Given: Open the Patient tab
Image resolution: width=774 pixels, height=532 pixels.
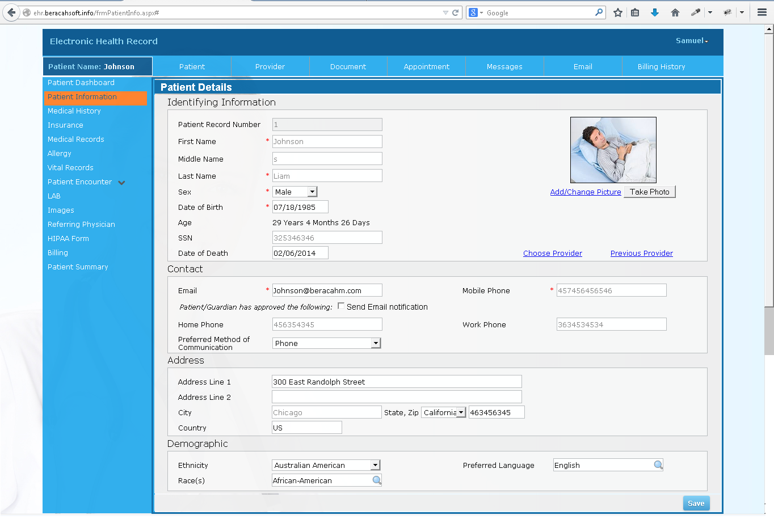Looking at the screenshot, I should tap(192, 66).
